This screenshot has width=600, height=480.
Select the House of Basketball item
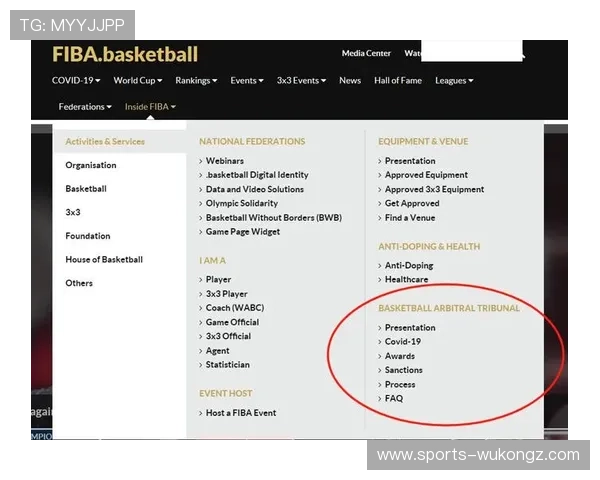[104, 260]
